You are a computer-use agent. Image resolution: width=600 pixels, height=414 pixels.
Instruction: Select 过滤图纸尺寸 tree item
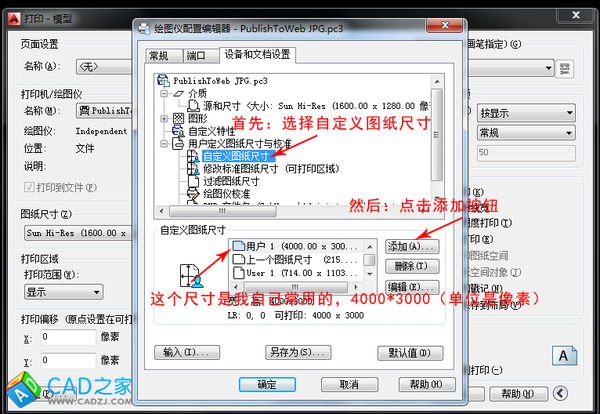pos(231,181)
